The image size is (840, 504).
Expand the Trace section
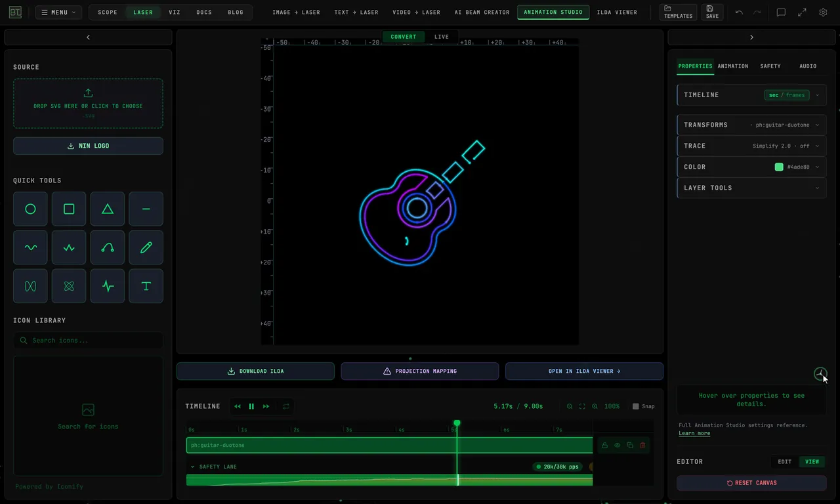tap(751, 146)
